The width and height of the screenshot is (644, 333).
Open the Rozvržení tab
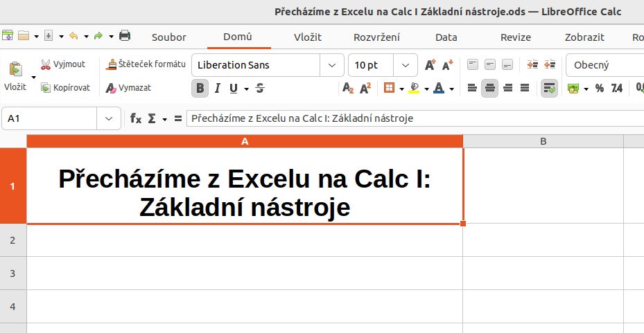376,37
